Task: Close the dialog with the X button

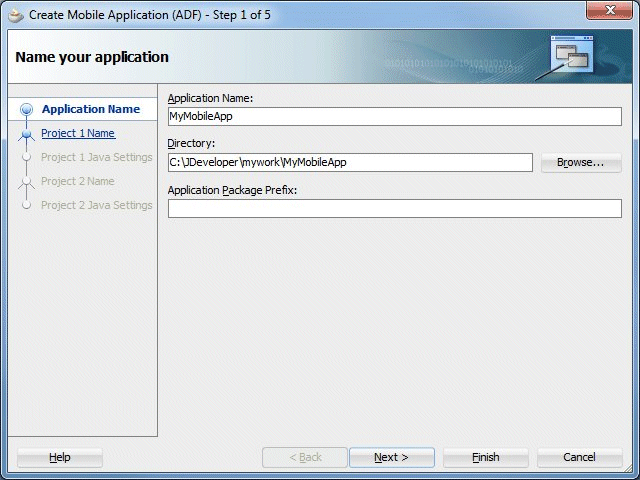Action: click(610, 10)
